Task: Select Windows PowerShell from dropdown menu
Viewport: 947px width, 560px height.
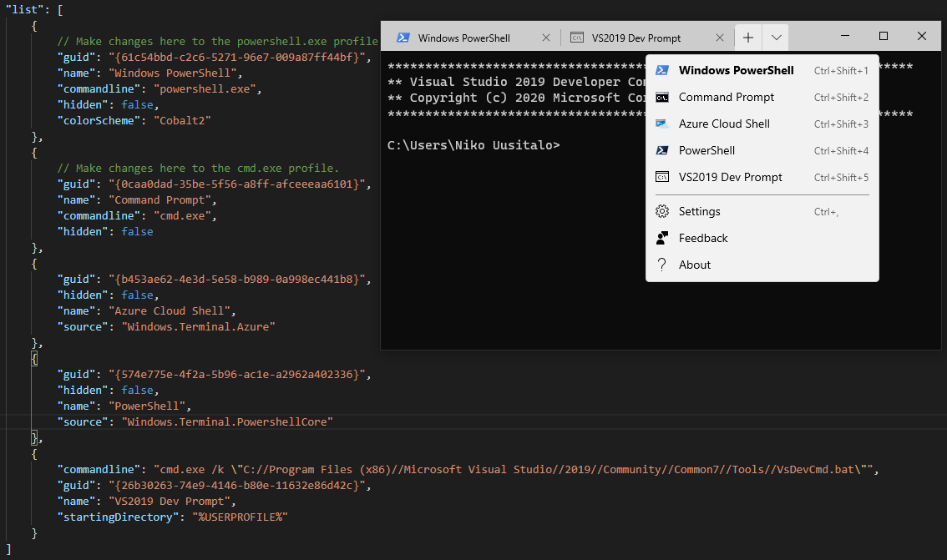Action: [x=762, y=71]
